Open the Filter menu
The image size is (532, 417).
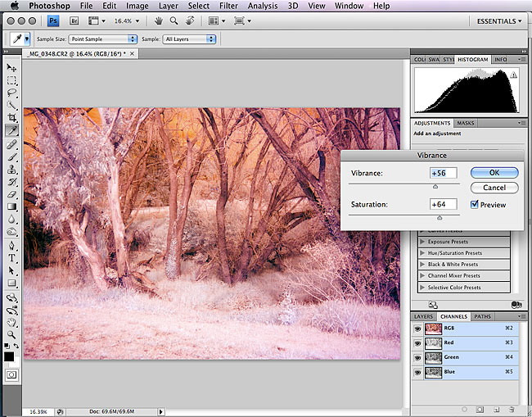[227, 6]
